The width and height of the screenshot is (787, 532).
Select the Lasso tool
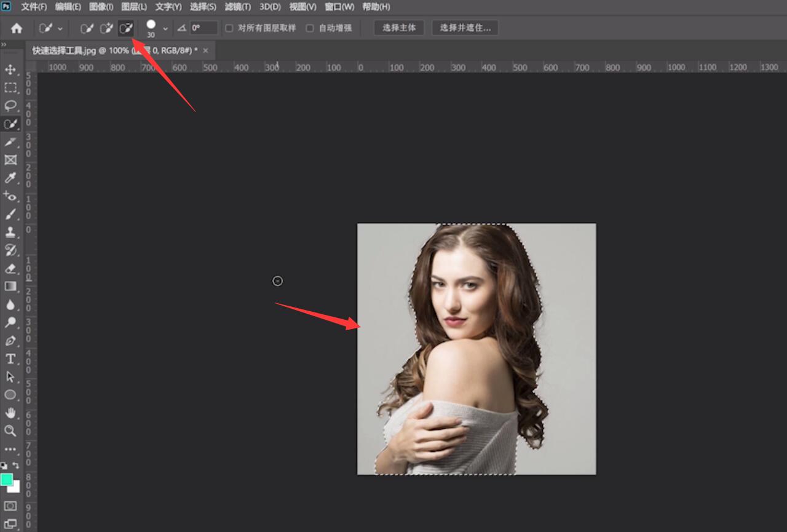[10, 105]
